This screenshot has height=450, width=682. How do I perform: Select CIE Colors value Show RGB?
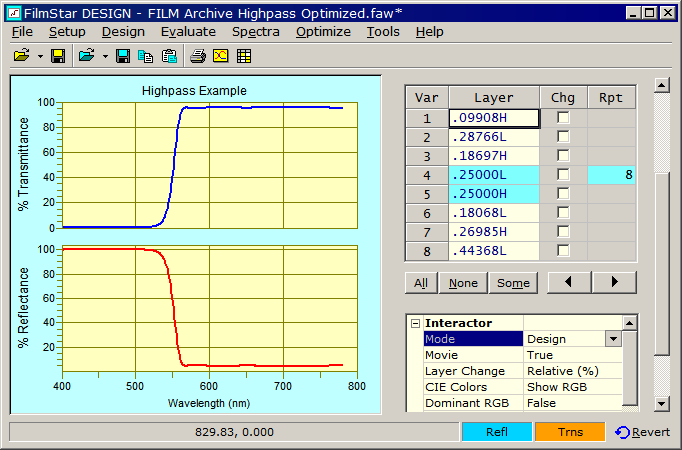pos(573,387)
